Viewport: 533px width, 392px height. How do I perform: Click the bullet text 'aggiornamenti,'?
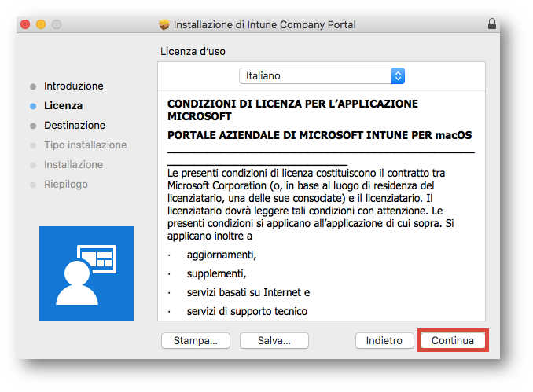tap(221, 255)
